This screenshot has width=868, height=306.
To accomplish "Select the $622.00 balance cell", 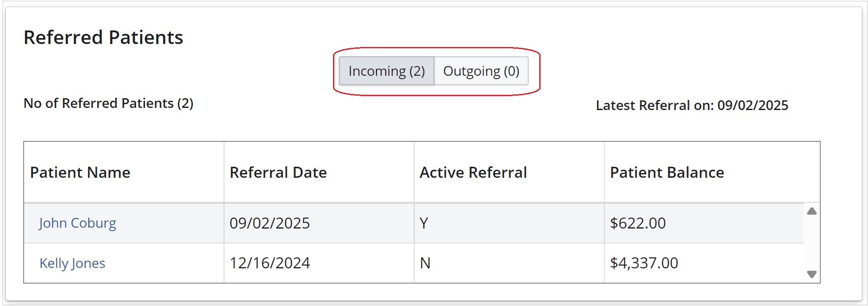I will tap(638, 223).
